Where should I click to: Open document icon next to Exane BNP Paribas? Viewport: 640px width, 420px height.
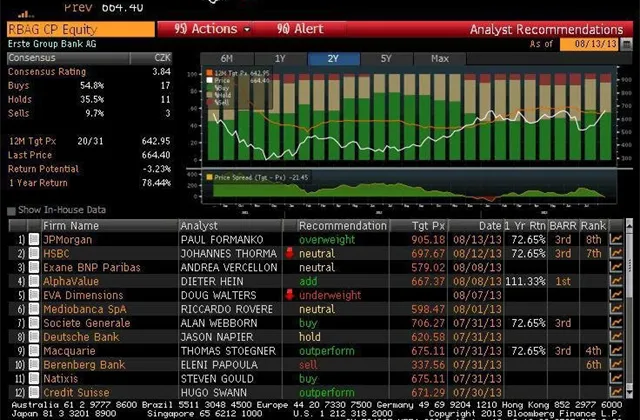click(34, 267)
